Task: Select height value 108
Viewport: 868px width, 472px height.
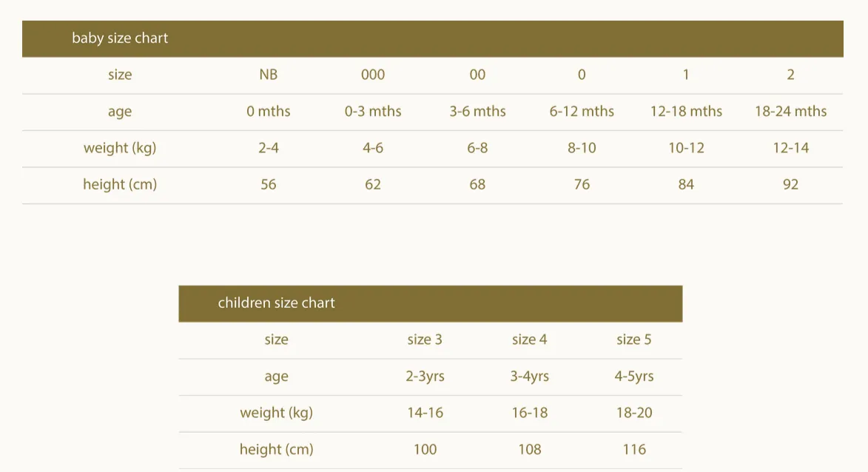Action: (529, 449)
